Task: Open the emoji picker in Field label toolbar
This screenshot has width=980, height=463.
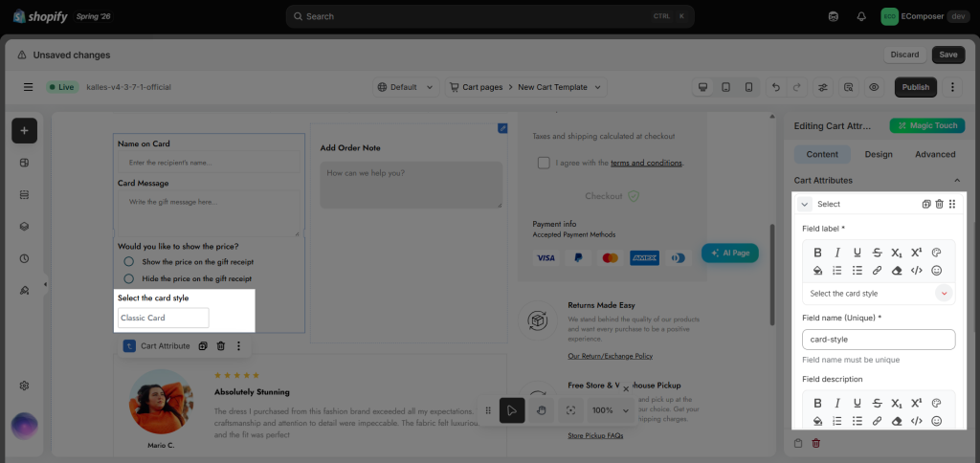Action: (936, 271)
